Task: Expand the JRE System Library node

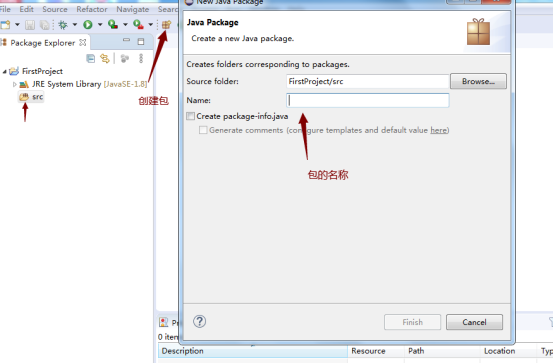Action: click(x=14, y=84)
